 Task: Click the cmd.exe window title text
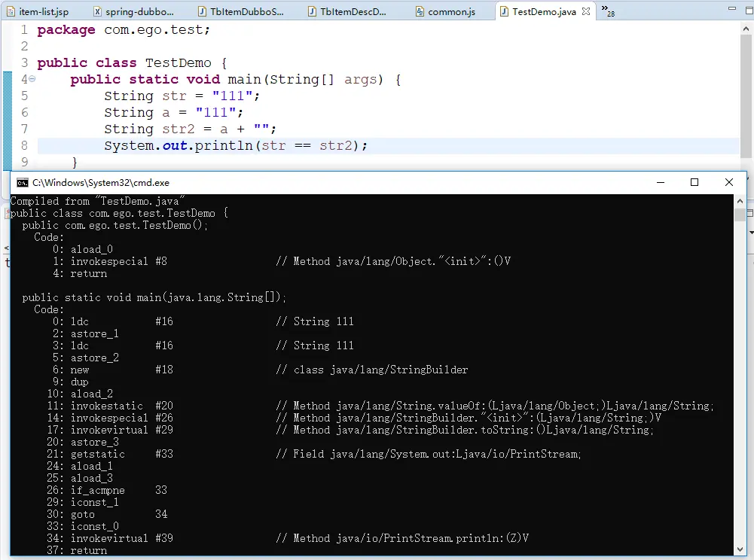tap(101, 183)
